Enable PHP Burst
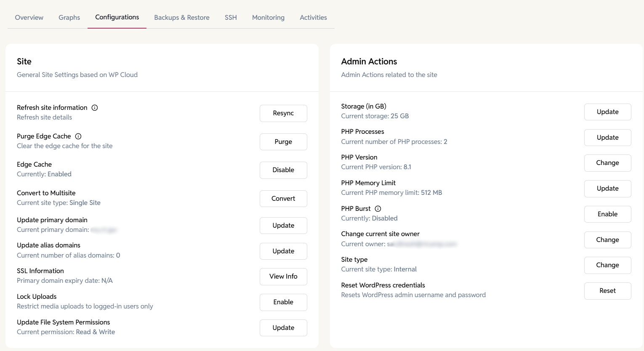 (607, 214)
